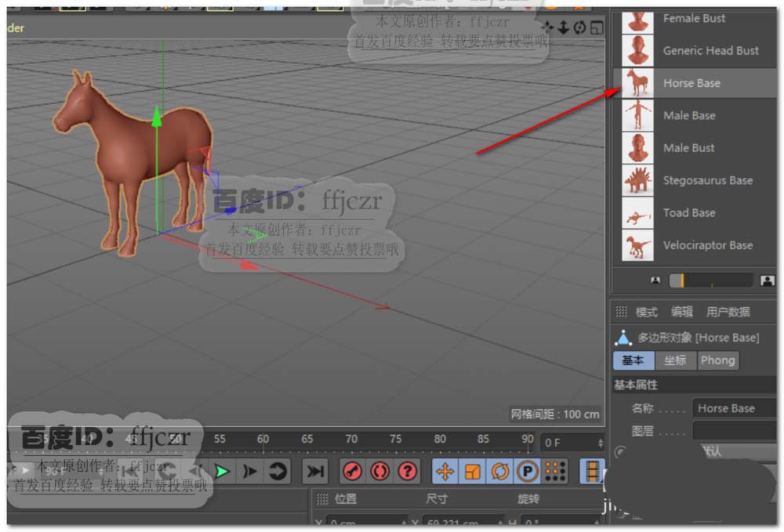Toggle automatic keyframing

[380, 471]
